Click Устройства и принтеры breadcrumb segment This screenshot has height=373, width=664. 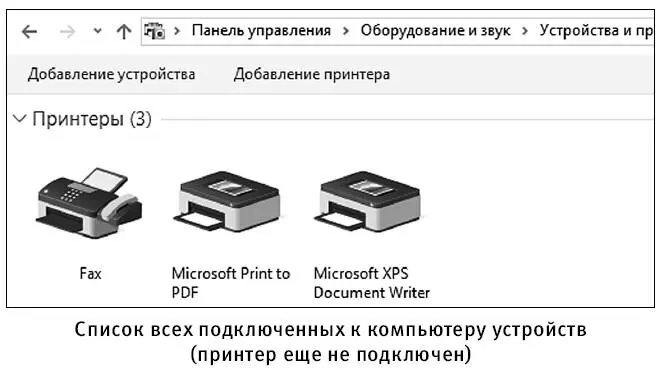pyautogui.click(x=597, y=30)
